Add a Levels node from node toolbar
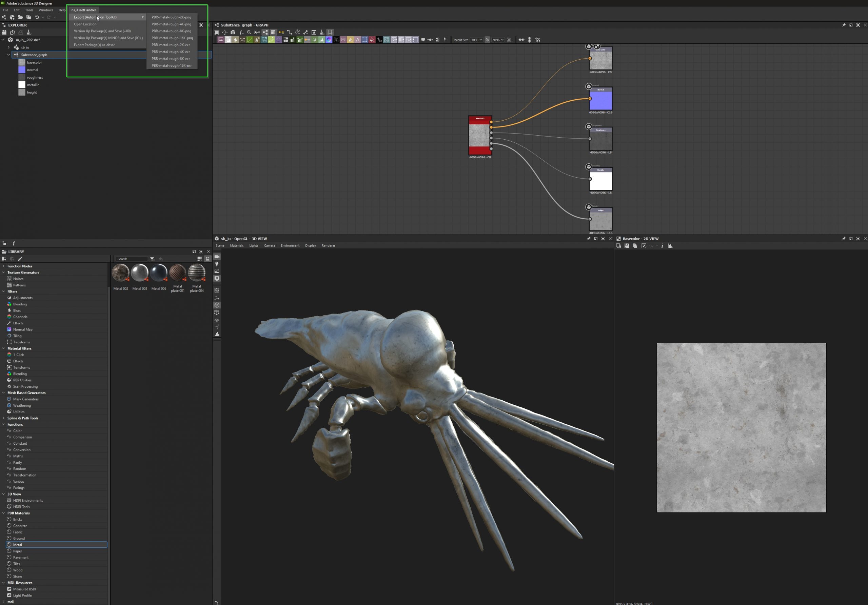The height and width of the screenshot is (605, 868). point(321,40)
